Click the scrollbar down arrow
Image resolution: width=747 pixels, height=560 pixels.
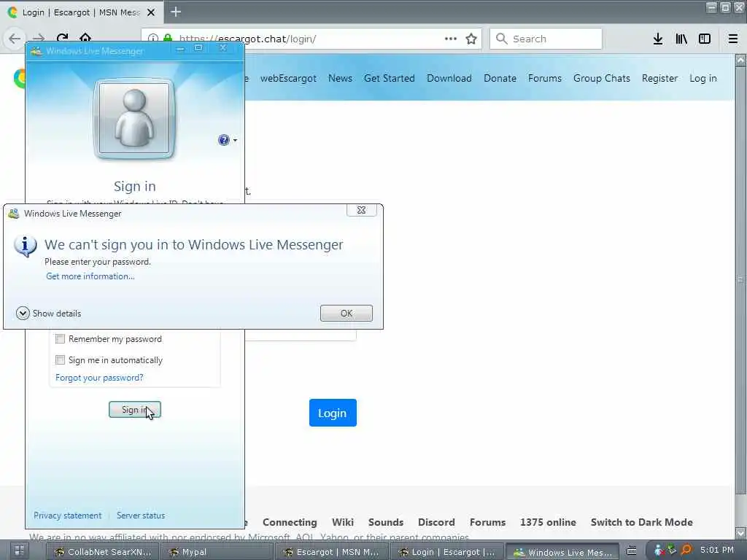pyautogui.click(x=741, y=532)
